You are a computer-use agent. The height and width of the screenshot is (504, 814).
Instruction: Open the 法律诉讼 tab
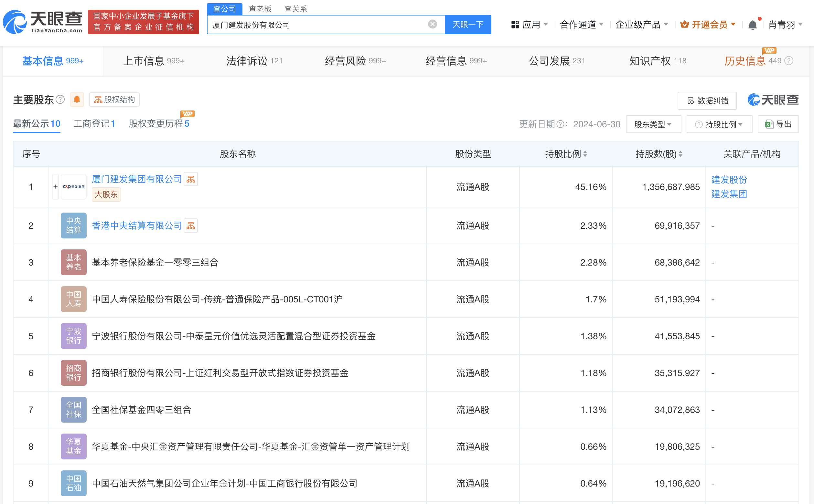[x=254, y=61]
